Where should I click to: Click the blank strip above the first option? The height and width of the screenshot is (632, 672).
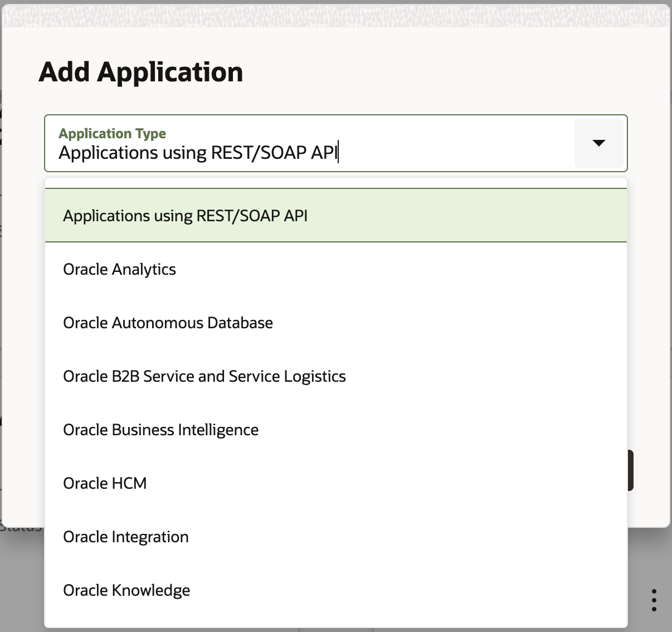(x=335, y=183)
